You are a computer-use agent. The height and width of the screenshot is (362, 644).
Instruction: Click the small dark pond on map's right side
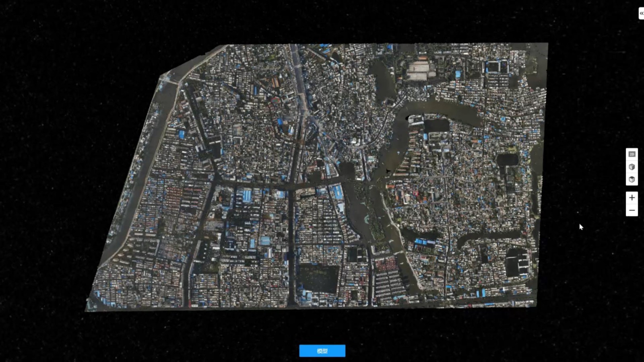[507, 160]
